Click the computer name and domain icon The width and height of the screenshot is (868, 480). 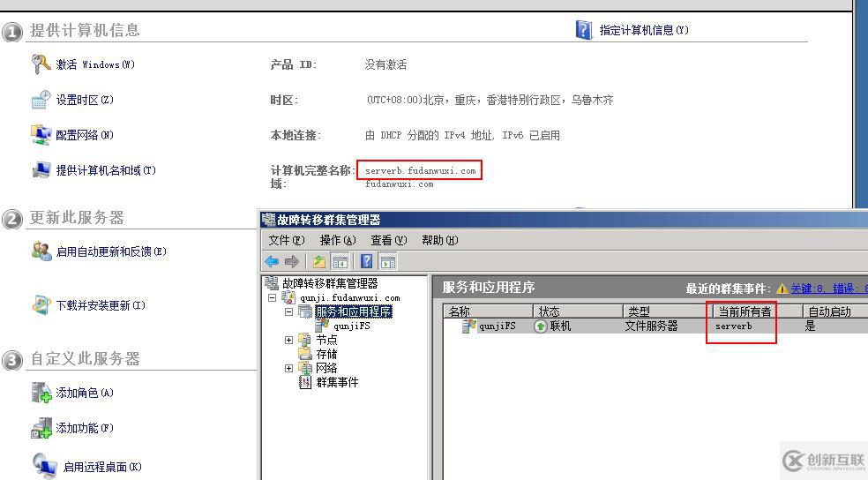click(x=41, y=170)
